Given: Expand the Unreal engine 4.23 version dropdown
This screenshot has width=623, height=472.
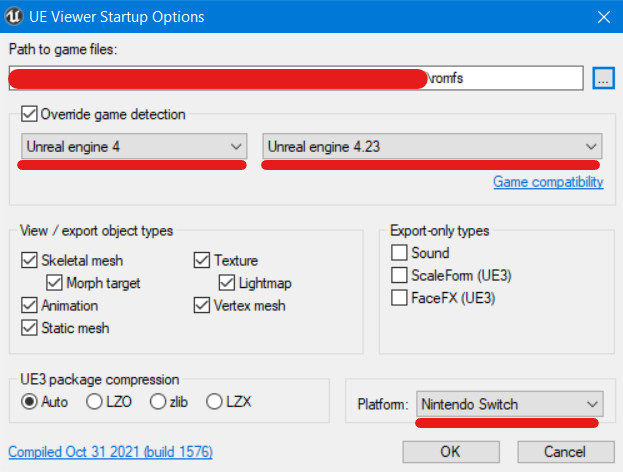Looking at the screenshot, I should click(431, 146).
